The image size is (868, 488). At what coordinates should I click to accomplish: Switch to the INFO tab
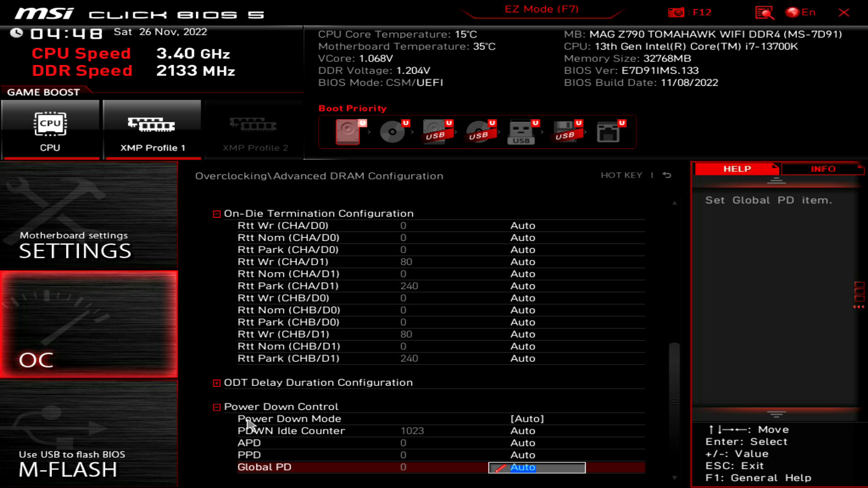click(823, 169)
